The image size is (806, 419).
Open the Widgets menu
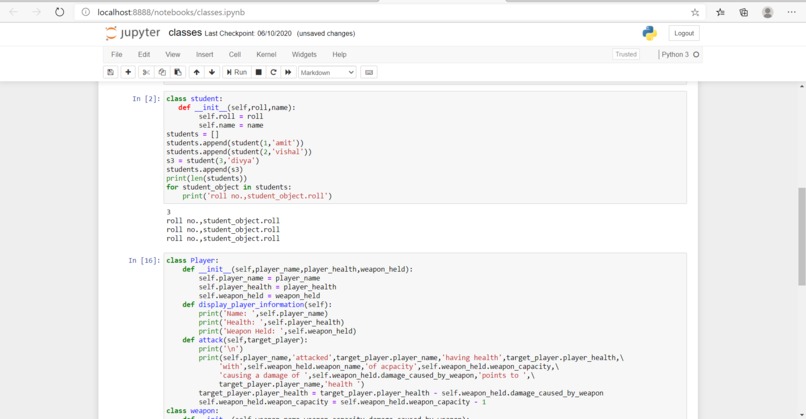[304, 54]
